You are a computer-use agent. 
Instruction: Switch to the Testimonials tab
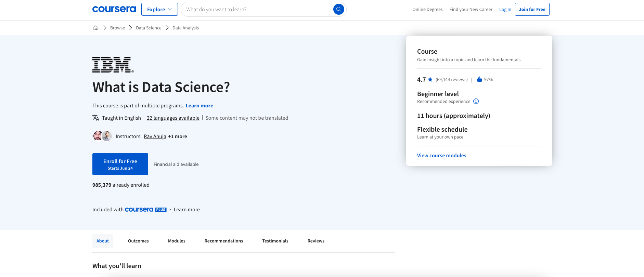click(x=275, y=241)
